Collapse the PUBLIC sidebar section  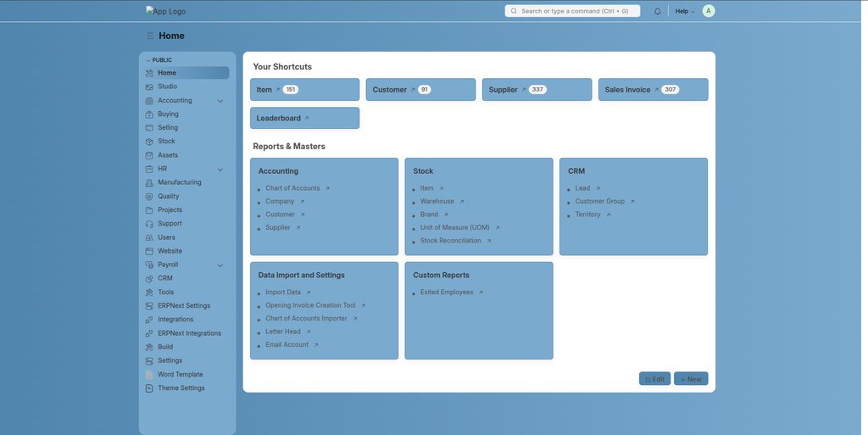(x=159, y=59)
